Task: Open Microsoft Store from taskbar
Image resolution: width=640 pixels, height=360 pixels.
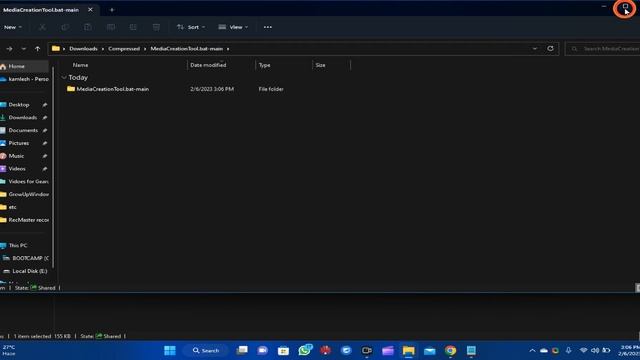Action: tap(283, 351)
